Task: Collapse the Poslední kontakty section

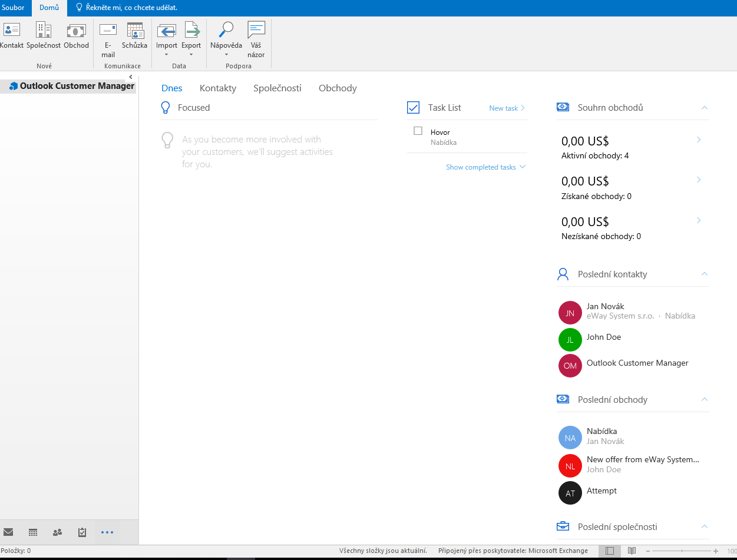Action: (x=704, y=274)
